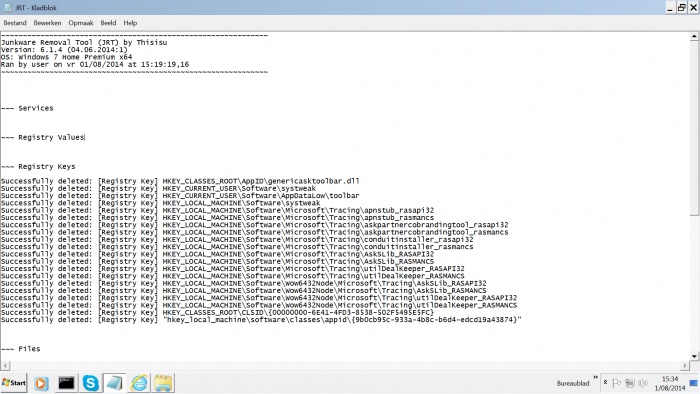Click the HKEY_CURRENT_USER\Software\systweak line
Image resolution: width=700 pixels, height=394 pixels.
[158, 188]
